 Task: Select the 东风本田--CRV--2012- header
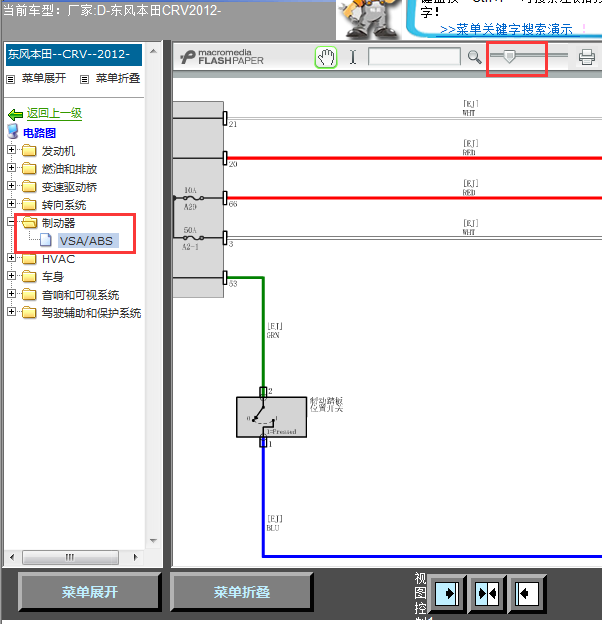tap(74, 55)
